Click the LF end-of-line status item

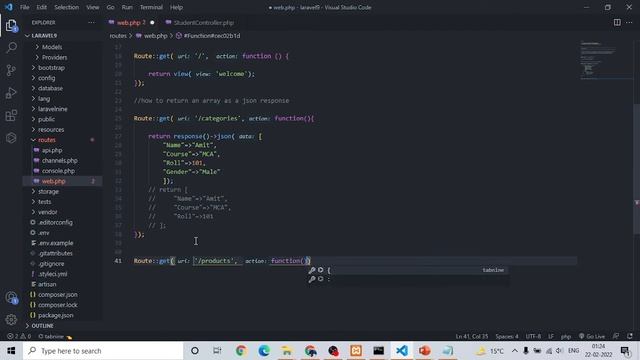pyautogui.click(x=551, y=336)
